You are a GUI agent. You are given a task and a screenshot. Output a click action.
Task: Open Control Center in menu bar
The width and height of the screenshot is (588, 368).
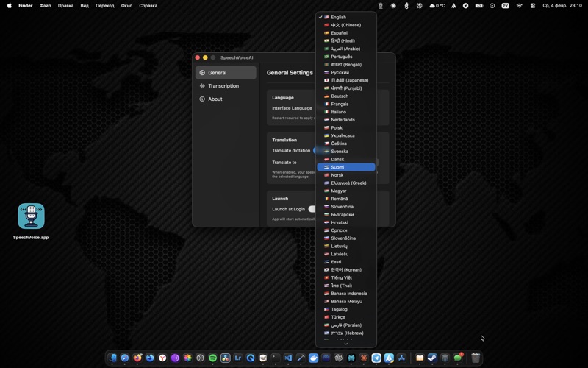(532, 6)
